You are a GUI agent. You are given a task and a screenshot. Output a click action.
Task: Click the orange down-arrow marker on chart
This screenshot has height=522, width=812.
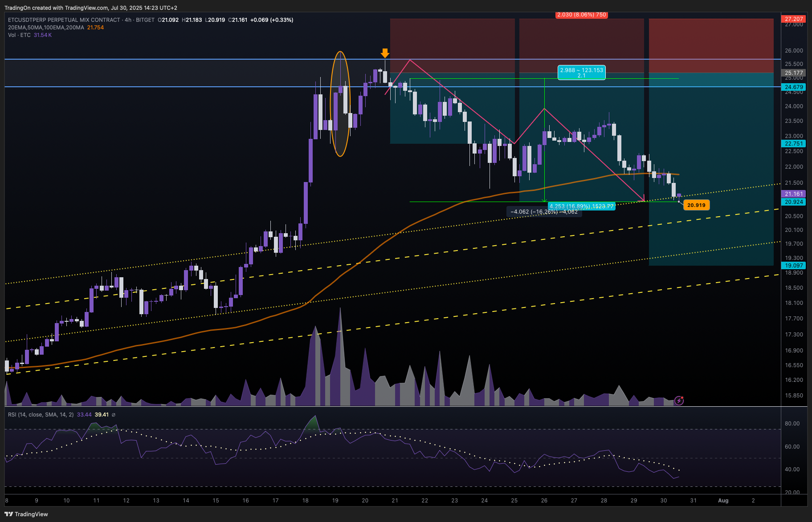(x=385, y=53)
